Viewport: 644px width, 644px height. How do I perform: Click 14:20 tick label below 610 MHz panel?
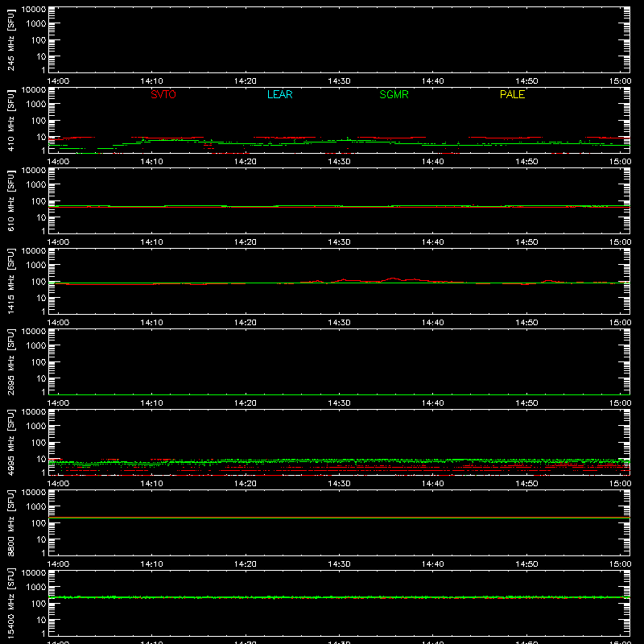[246, 242]
